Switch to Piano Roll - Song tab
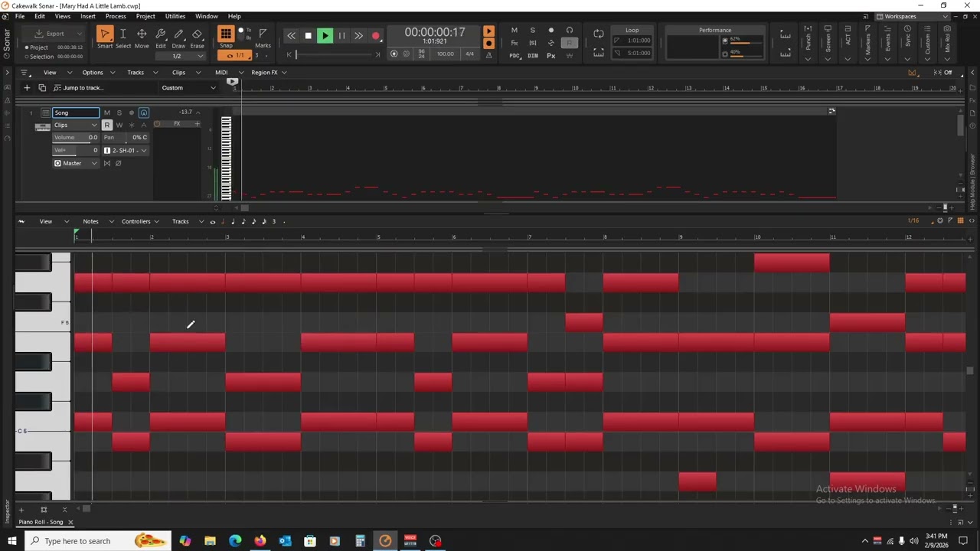Screen dimensions: 980x551 41,522
